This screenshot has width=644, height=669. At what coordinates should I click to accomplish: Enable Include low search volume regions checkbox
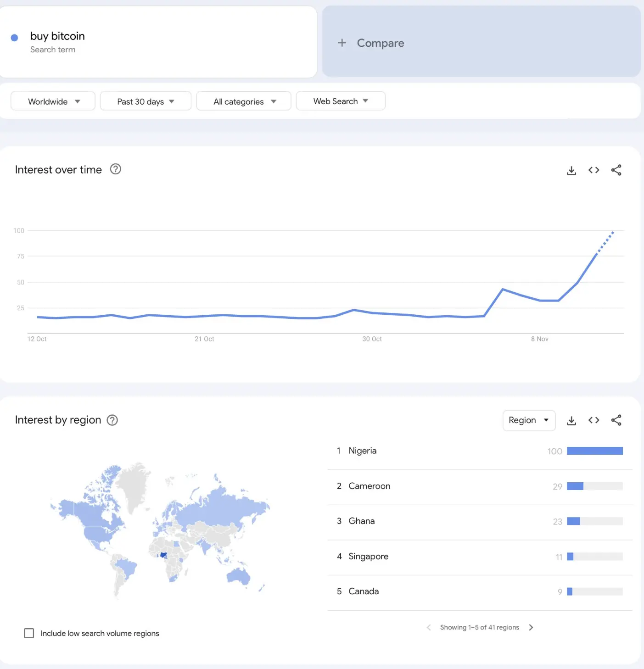coord(29,633)
